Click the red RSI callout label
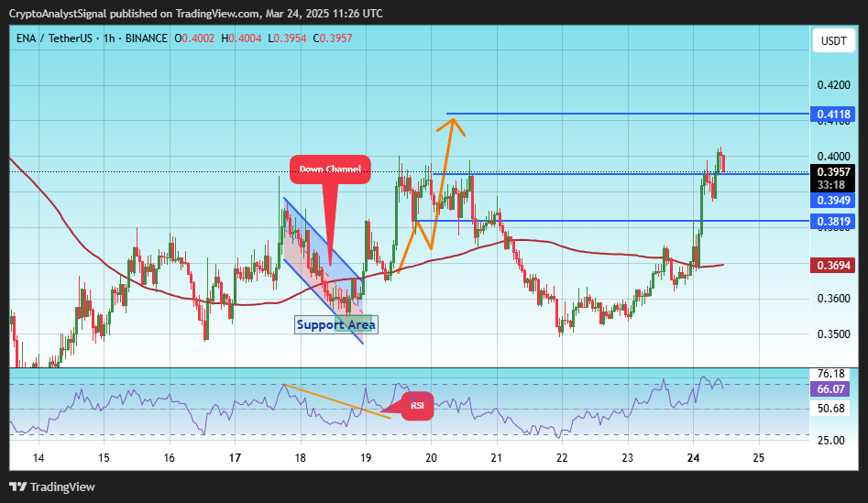868x503 pixels. point(417,406)
